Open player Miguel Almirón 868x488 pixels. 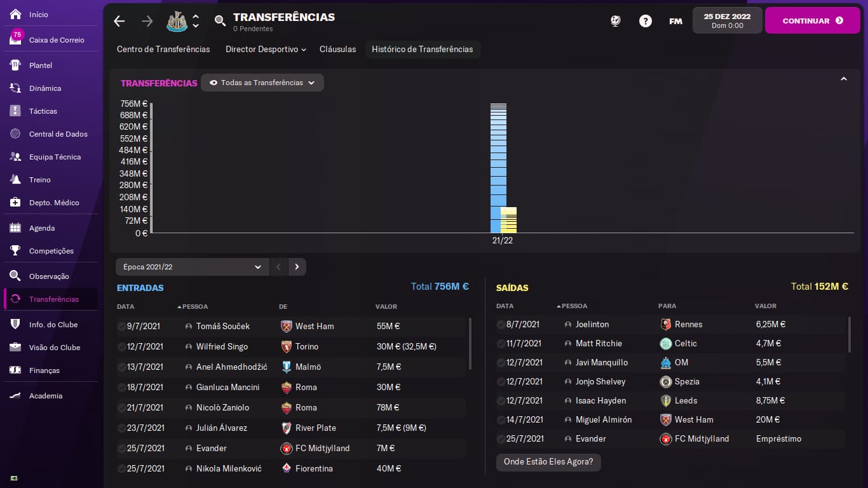coord(604,419)
